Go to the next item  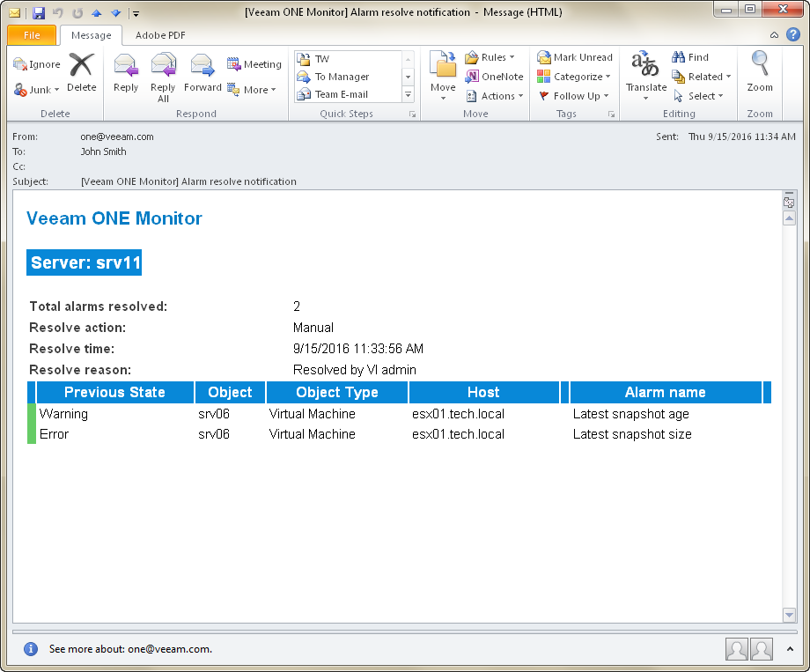(x=115, y=13)
